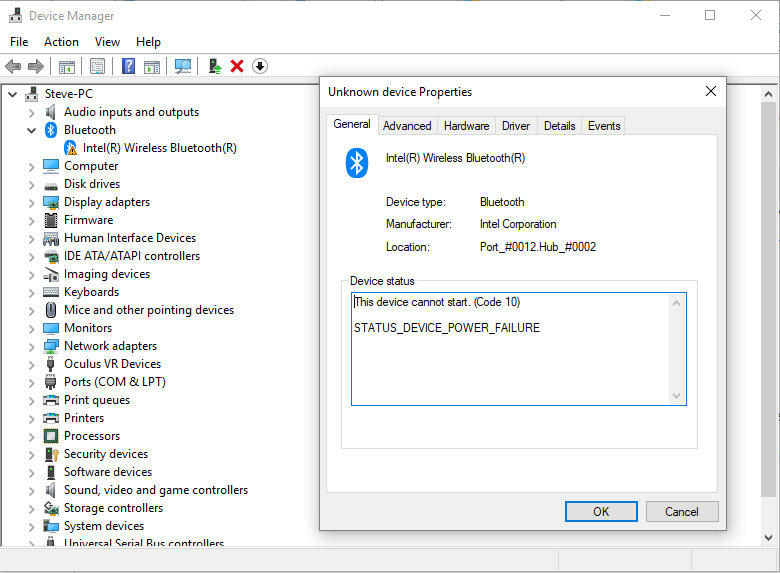The image size is (780, 573).
Task: Expand the Ports (COM & LPT) chevron
Action: [31, 383]
